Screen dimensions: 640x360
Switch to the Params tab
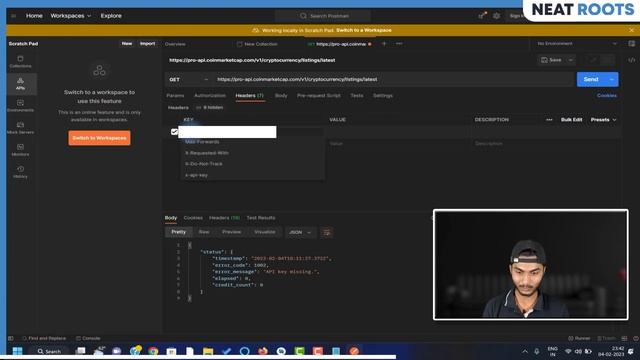point(175,96)
